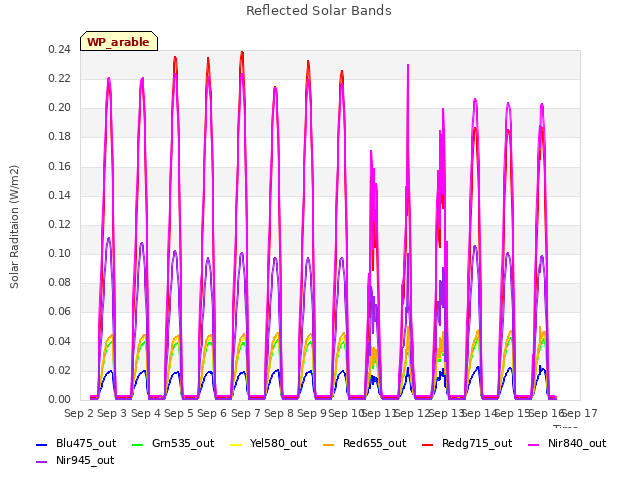Click the WP_arable annotation label
This screenshot has height=480, width=640.
(x=119, y=42)
